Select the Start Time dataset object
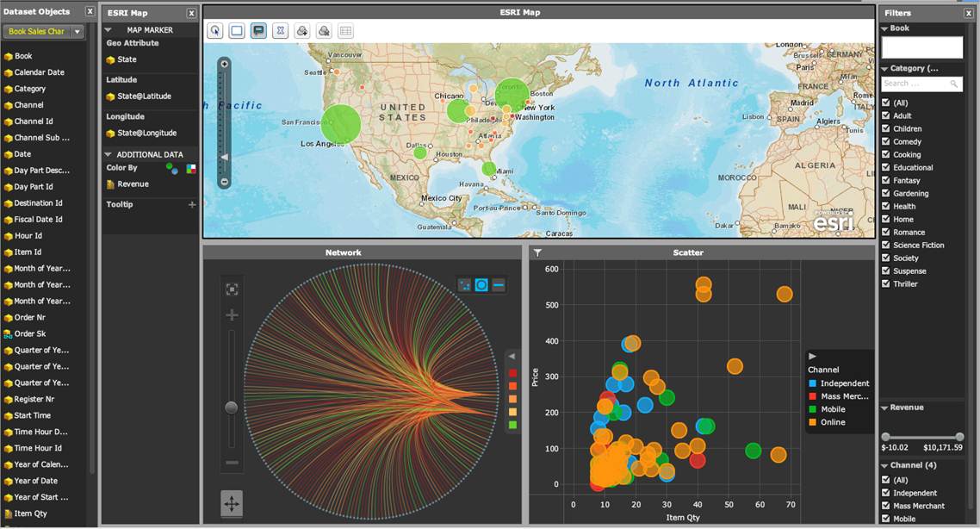980x529 pixels. click(x=33, y=415)
